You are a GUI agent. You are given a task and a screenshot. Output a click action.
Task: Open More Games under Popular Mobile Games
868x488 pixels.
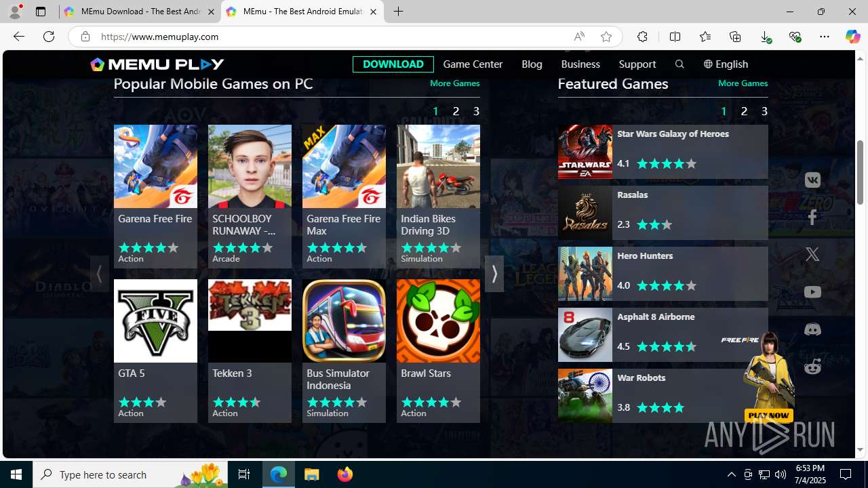[x=454, y=83]
